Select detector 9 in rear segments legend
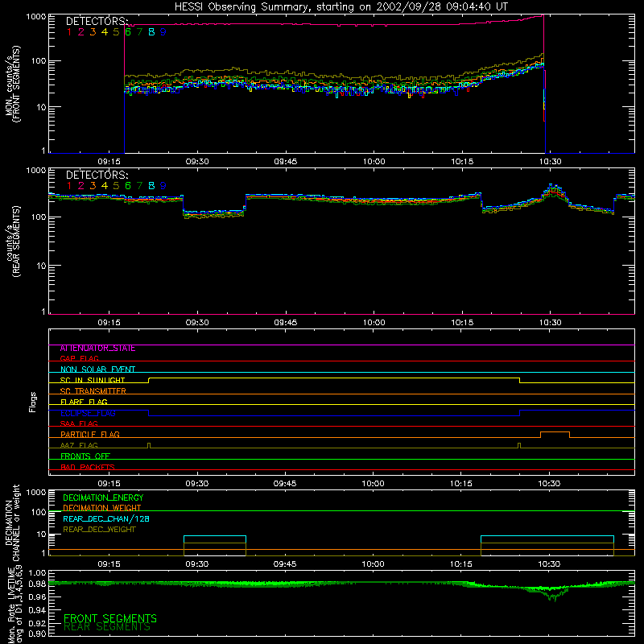 click(x=163, y=186)
